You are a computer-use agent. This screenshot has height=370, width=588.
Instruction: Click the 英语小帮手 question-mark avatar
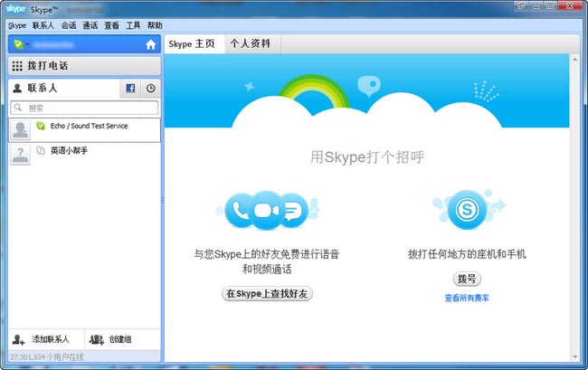point(19,155)
